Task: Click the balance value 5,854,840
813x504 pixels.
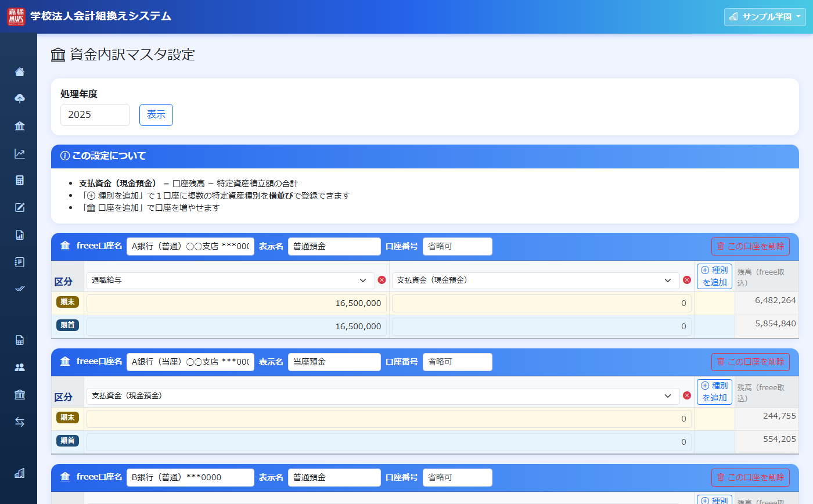Action: coord(775,323)
